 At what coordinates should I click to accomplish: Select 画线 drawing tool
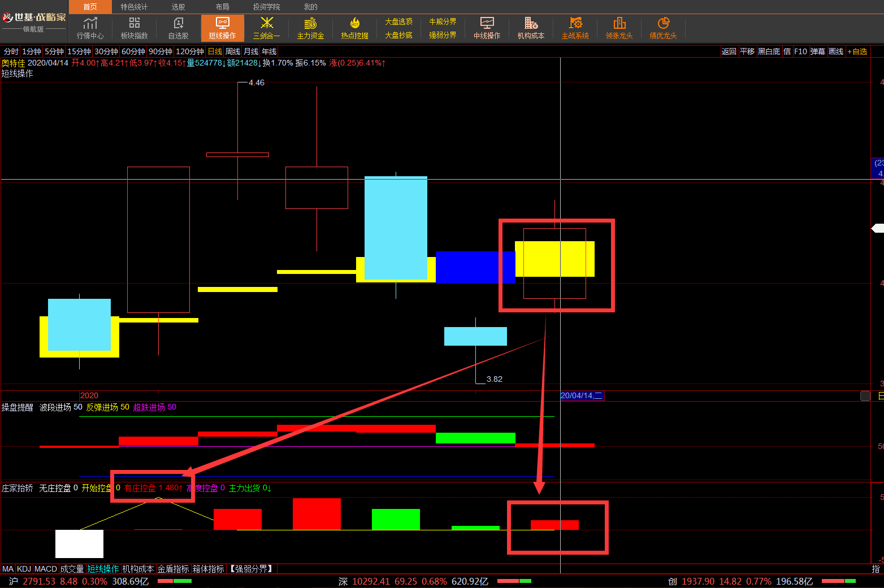click(x=836, y=51)
